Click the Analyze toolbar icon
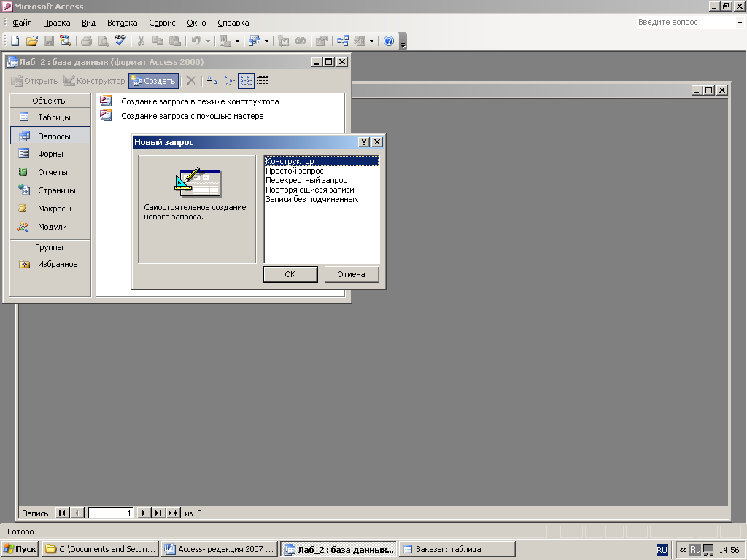747x560 pixels. tap(255, 41)
